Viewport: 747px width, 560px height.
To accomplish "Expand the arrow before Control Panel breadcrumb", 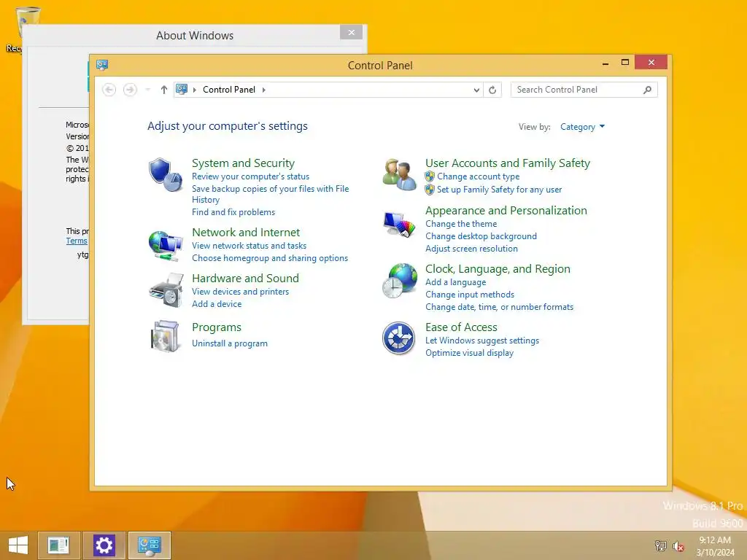I will tap(194, 90).
